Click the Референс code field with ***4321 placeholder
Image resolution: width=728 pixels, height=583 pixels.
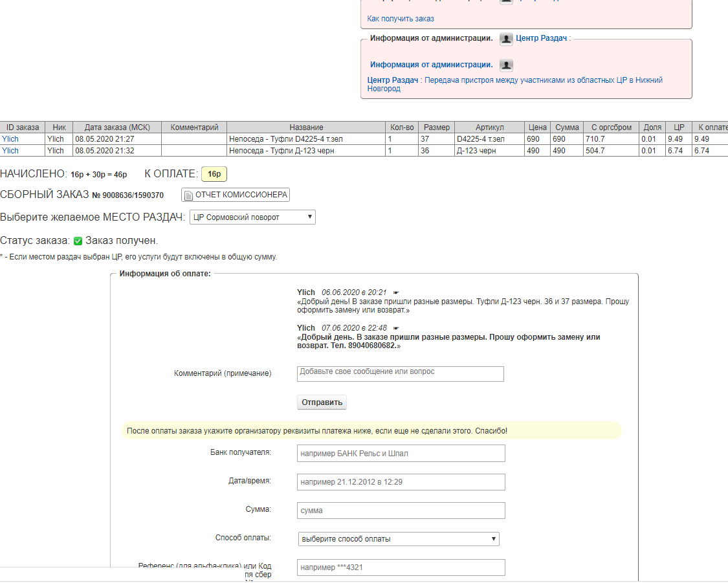(401, 567)
